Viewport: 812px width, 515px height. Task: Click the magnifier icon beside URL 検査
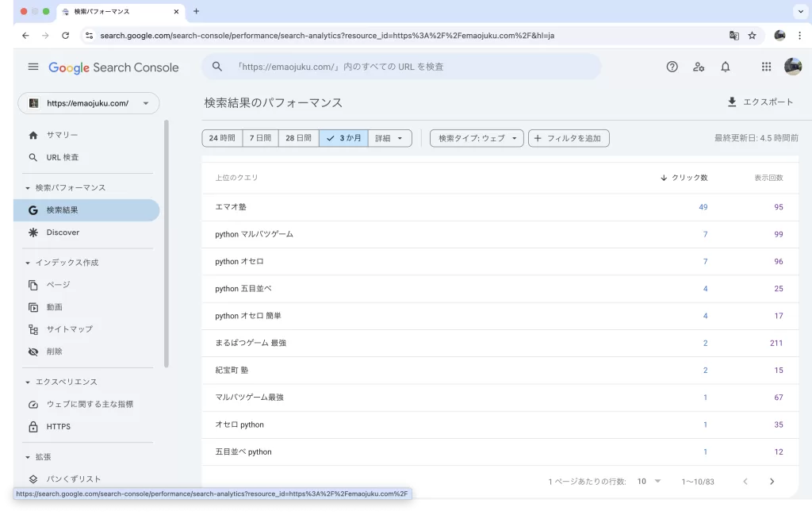33,157
